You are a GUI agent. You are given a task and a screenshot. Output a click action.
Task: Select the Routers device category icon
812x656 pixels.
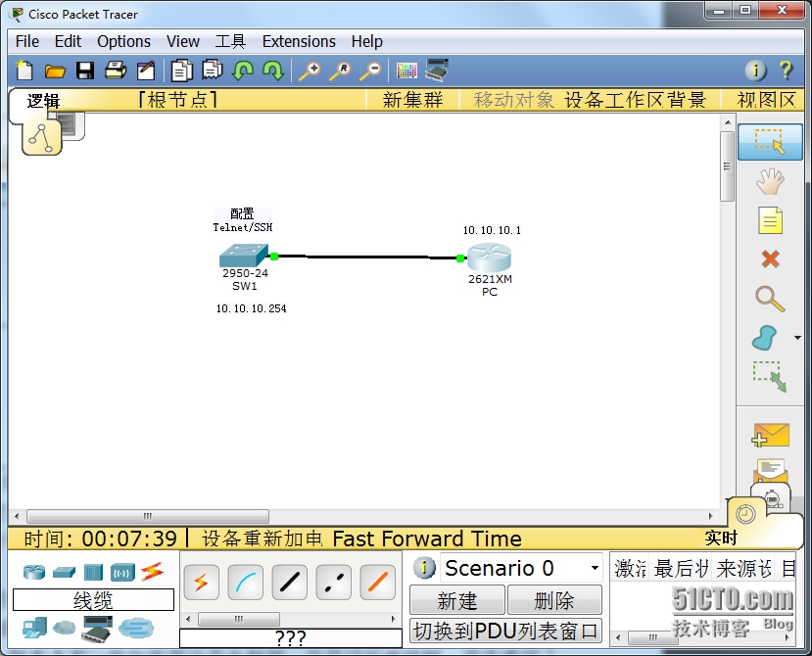pos(34,572)
